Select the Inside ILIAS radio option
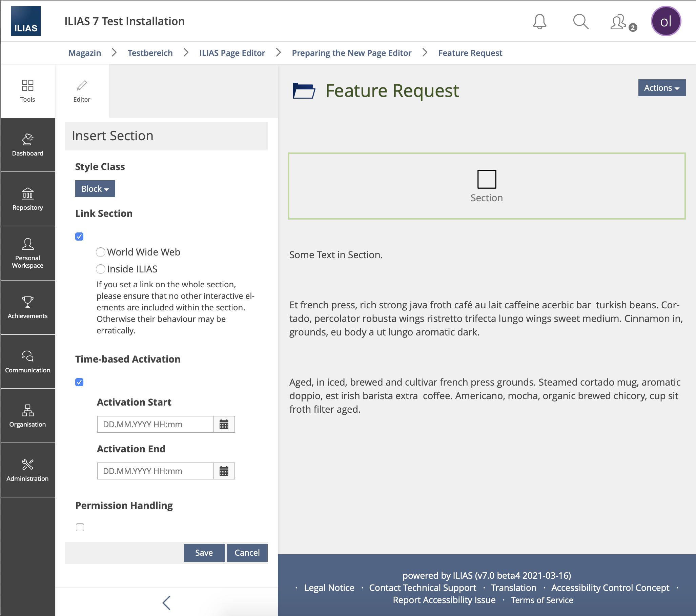 coord(100,269)
